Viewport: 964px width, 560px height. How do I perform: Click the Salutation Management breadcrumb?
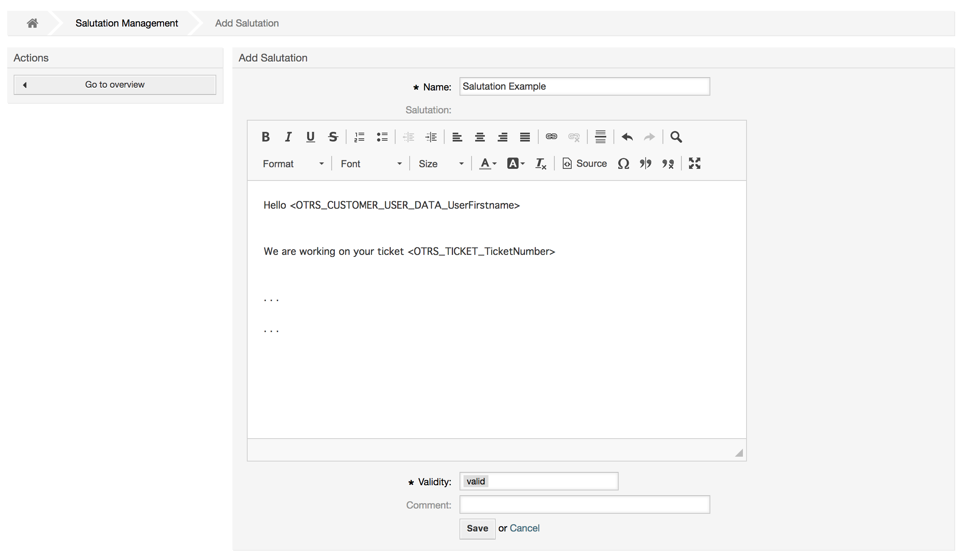coord(127,23)
